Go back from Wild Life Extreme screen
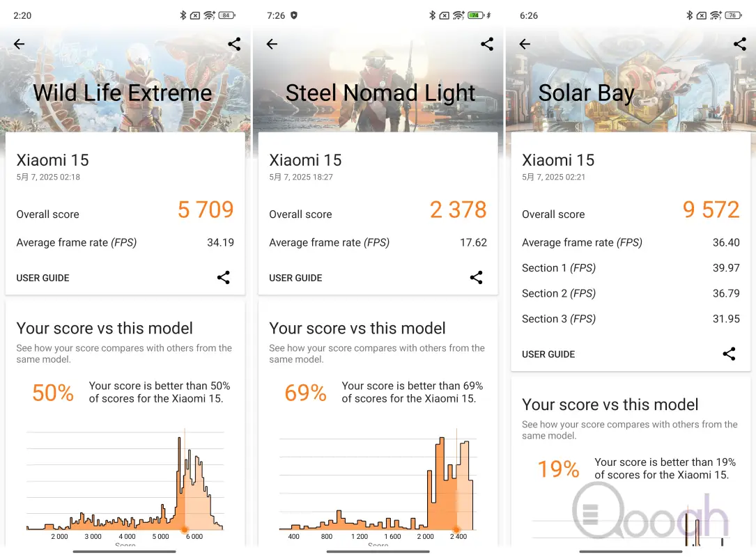The width and height of the screenshot is (756, 557). click(19, 45)
